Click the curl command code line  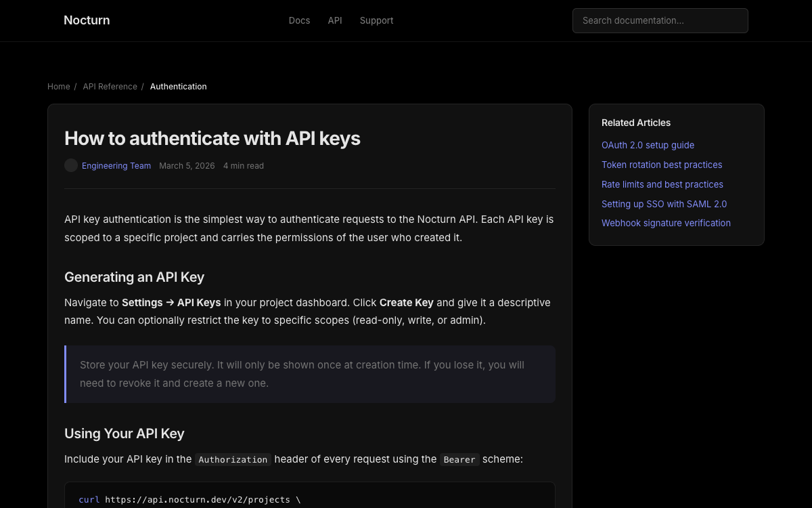click(x=189, y=500)
